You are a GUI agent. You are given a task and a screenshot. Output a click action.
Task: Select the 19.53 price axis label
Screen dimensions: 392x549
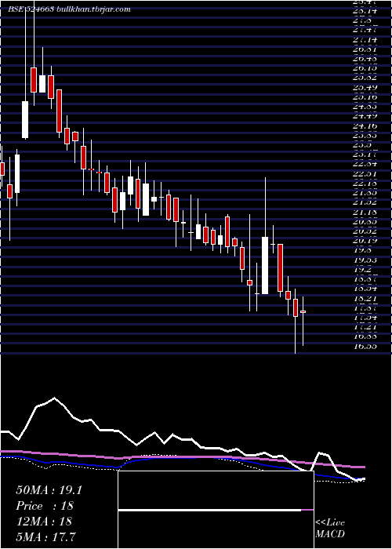tap(365, 260)
